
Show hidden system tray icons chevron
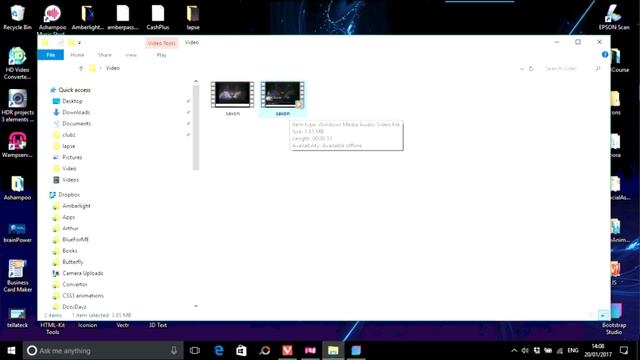point(514,351)
